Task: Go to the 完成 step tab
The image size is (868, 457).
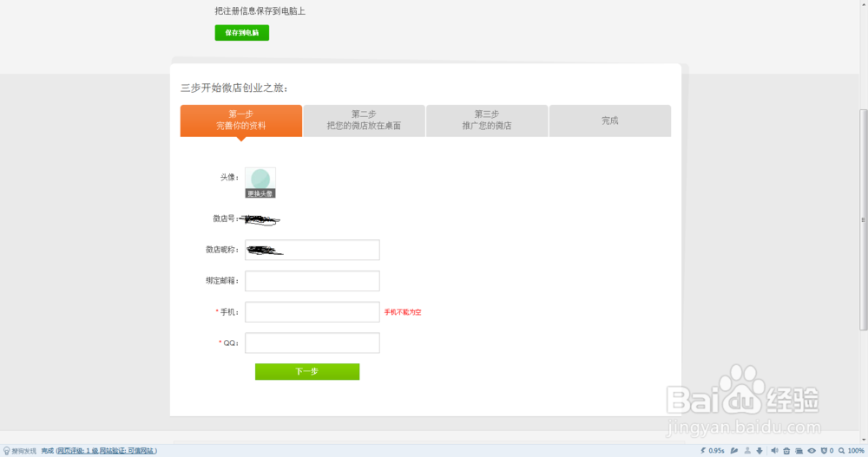Action: click(x=610, y=121)
